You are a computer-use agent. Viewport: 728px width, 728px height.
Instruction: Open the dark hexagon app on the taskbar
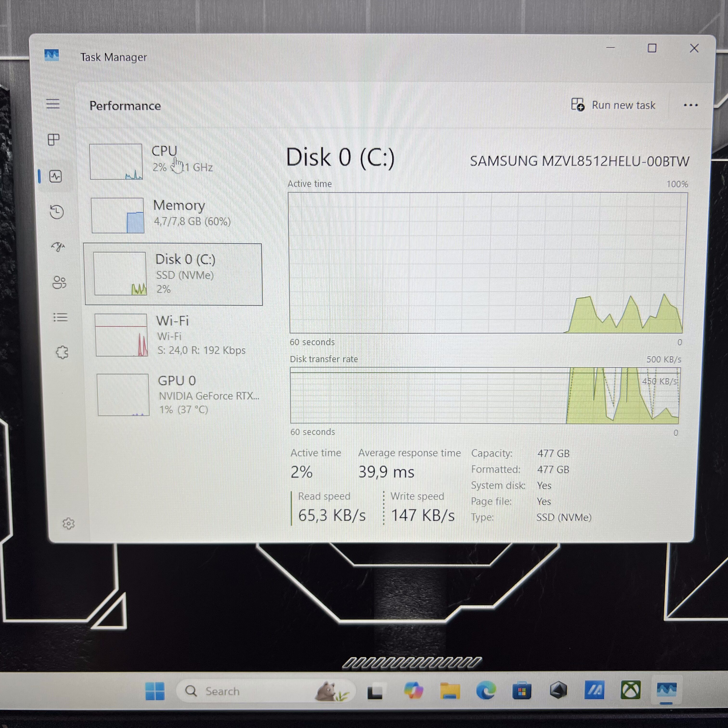tap(558, 690)
